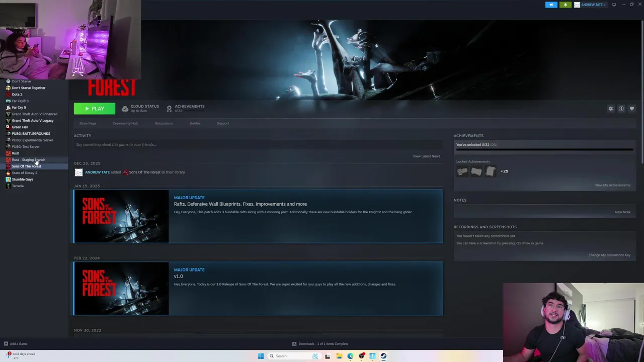Click the Stumble Guys game icon
This screenshot has height=362, width=644.
click(8, 179)
